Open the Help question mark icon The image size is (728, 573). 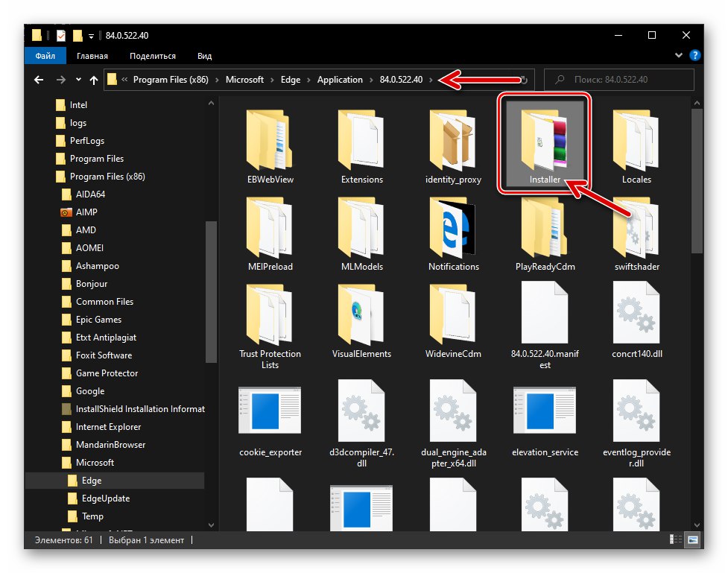(x=694, y=55)
